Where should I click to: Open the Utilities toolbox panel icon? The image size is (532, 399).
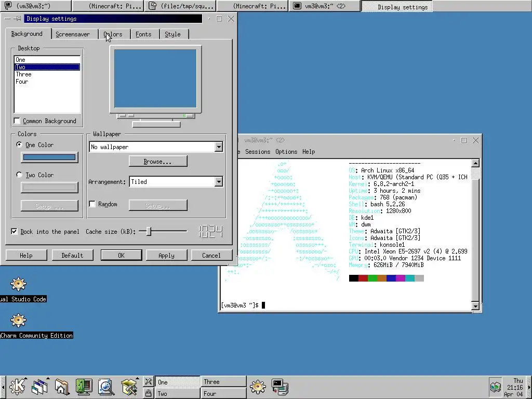pyautogui.click(x=129, y=387)
